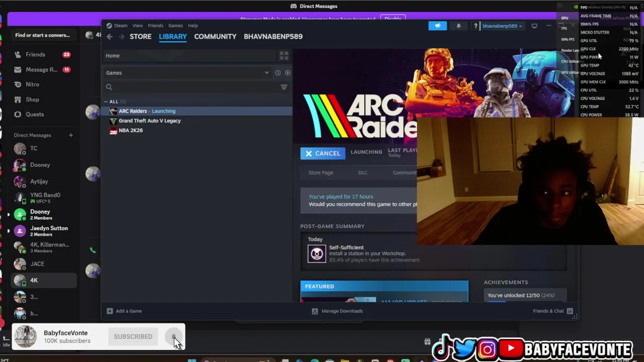Open ARC Raiders Store Page link
Screen dimensions: 644x362
[x=320, y=172]
